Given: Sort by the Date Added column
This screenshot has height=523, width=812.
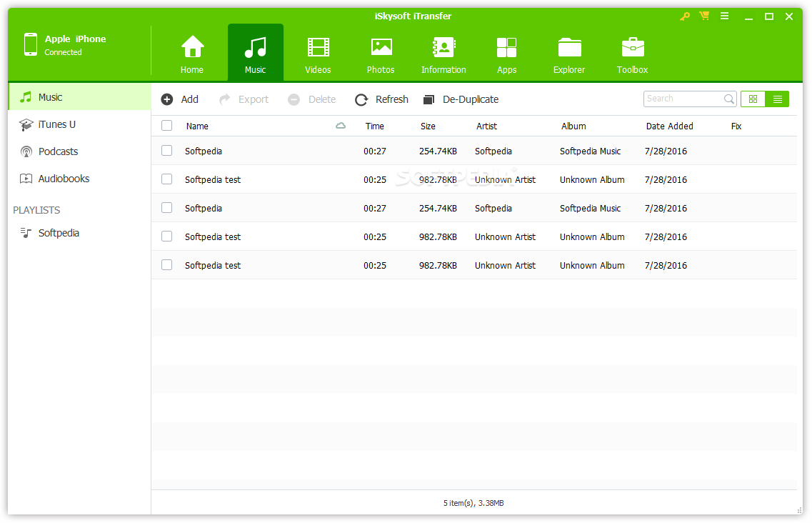Looking at the screenshot, I should tap(669, 126).
